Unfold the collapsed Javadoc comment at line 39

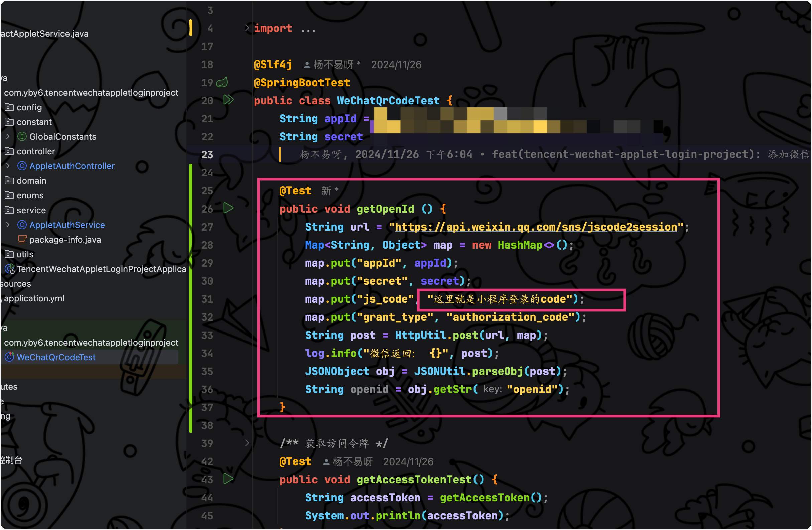247,443
